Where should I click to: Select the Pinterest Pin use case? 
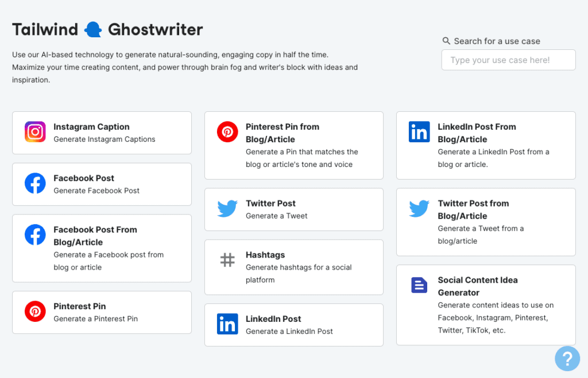(102, 311)
